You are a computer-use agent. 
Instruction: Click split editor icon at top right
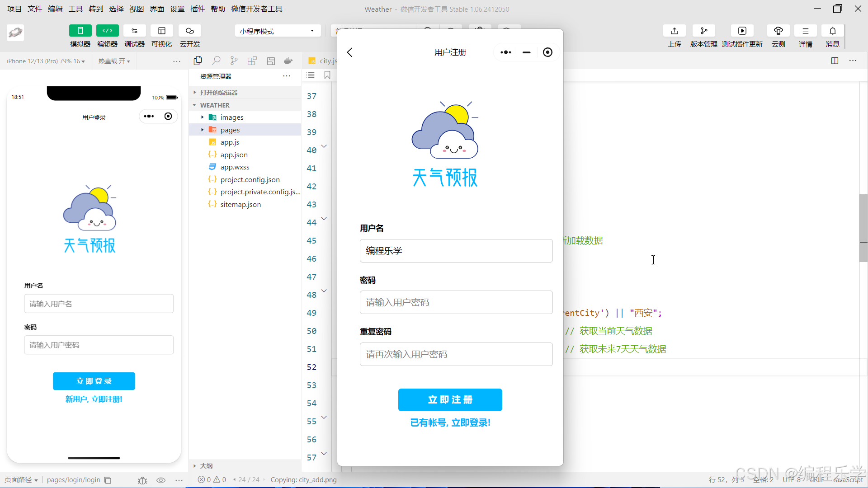pos(835,61)
